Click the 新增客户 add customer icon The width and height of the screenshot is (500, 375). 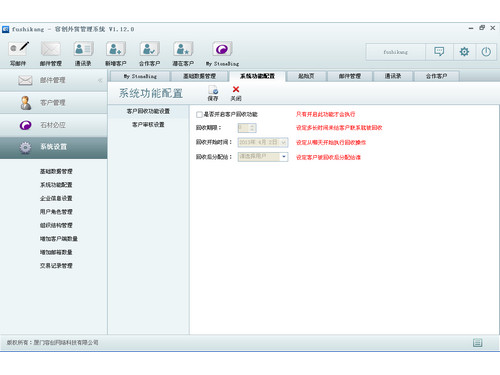point(116,53)
